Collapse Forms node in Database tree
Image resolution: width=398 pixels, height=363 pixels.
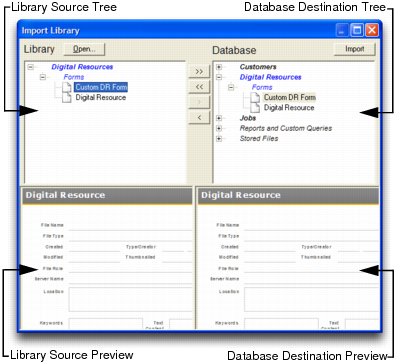[x=231, y=87]
